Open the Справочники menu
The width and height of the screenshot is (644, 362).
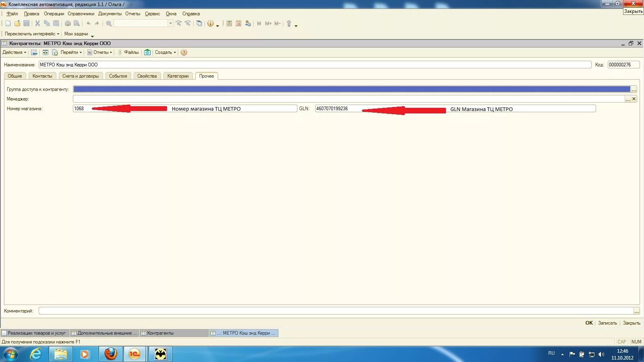tap(81, 14)
